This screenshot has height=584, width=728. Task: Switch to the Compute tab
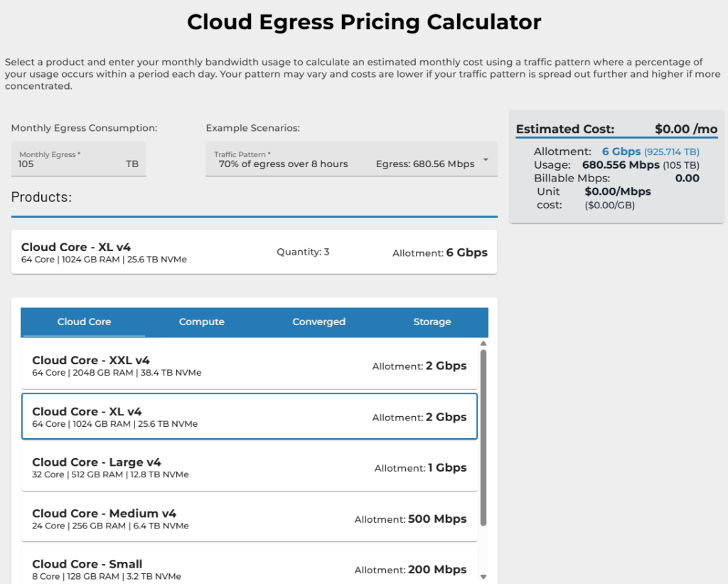pyautogui.click(x=201, y=322)
